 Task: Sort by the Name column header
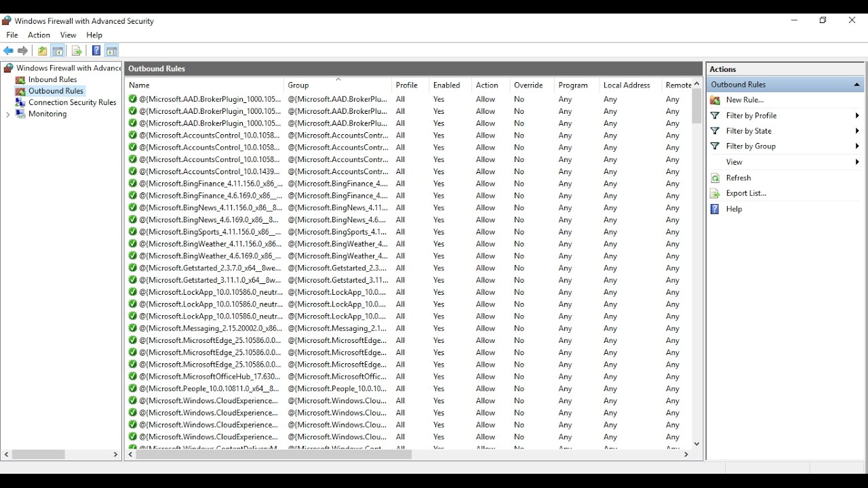pos(204,85)
